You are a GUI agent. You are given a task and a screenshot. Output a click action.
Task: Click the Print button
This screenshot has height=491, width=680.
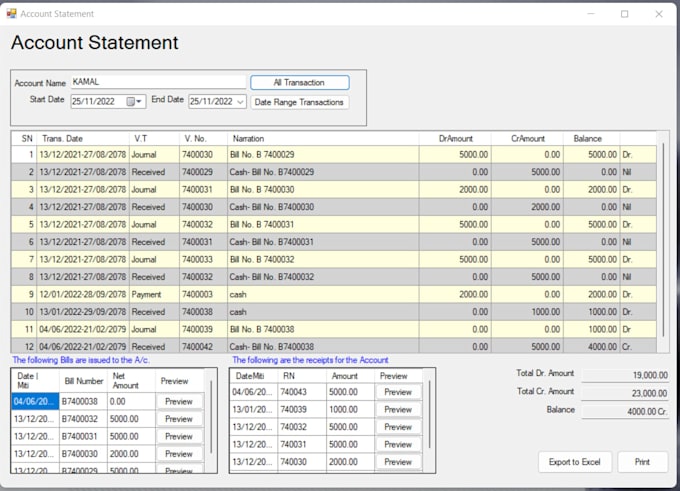pyautogui.click(x=642, y=462)
